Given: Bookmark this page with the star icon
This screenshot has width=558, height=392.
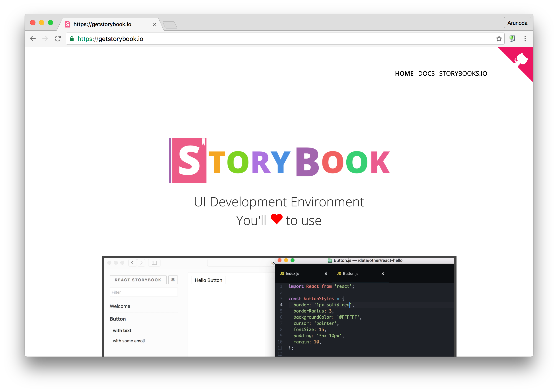Looking at the screenshot, I should coord(499,39).
